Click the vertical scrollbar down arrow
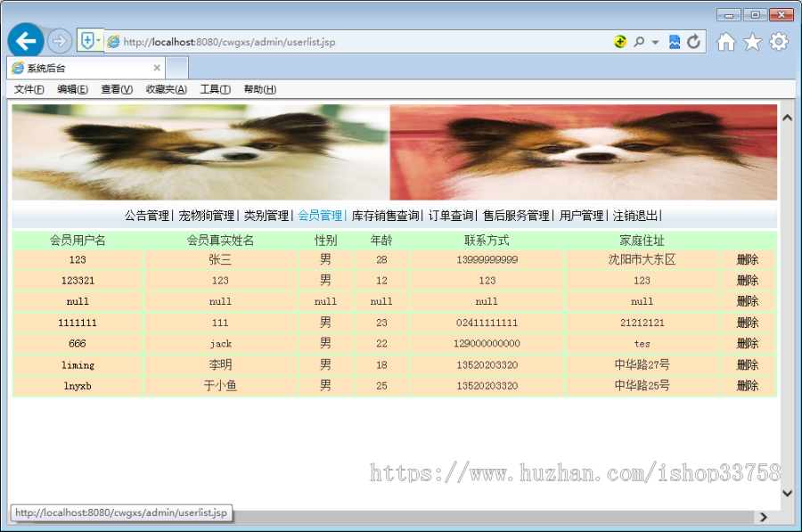The width and height of the screenshot is (802, 532). tap(787, 493)
